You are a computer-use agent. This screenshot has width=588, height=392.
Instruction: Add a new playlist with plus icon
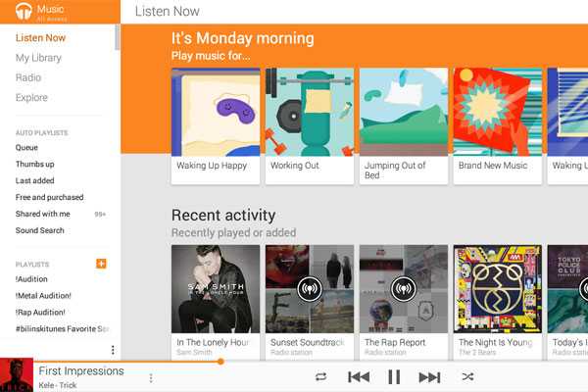click(x=101, y=264)
